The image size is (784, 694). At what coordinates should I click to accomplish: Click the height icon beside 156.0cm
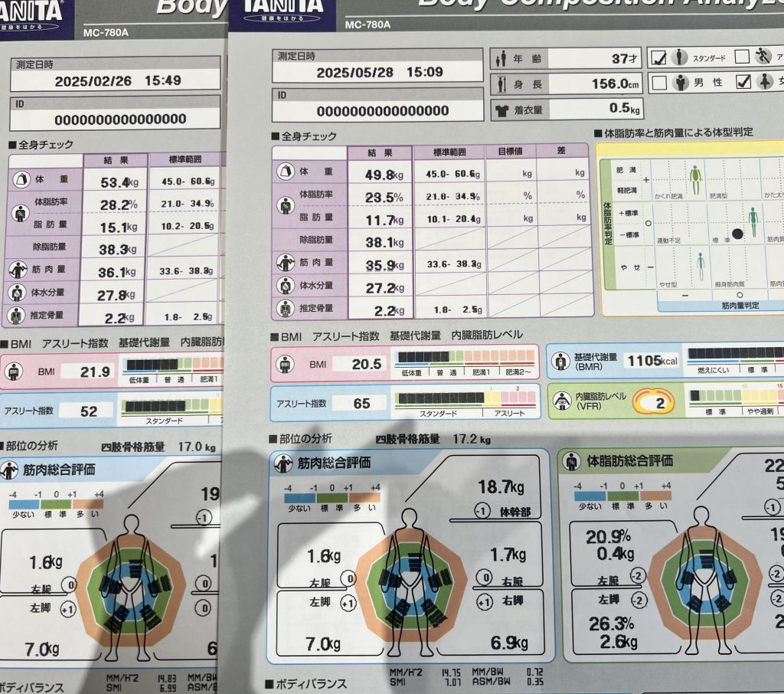click(502, 83)
